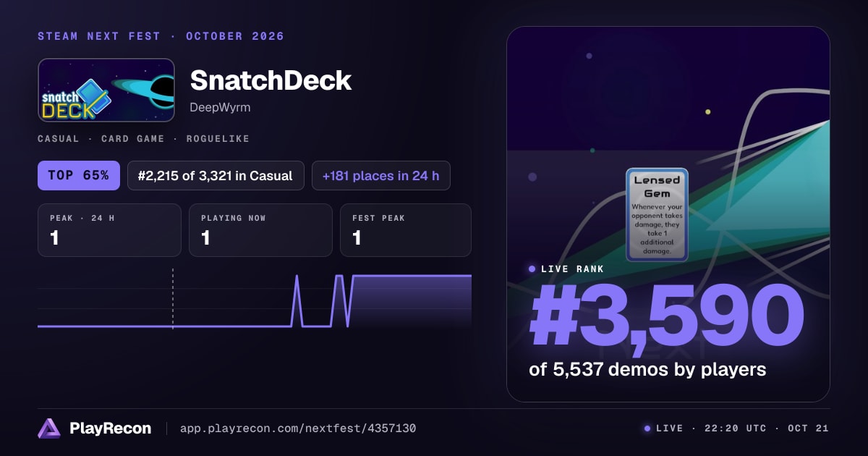Image resolution: width=868 pixels, height=456 pixels.
Task: Click the DeepWyrm developer name
Action: tap(220, 107)
